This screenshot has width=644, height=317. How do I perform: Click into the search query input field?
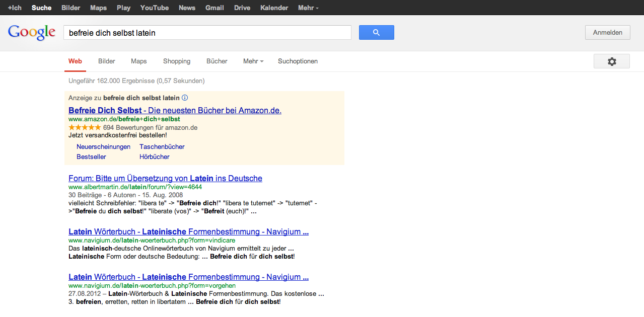click(207, 33)
